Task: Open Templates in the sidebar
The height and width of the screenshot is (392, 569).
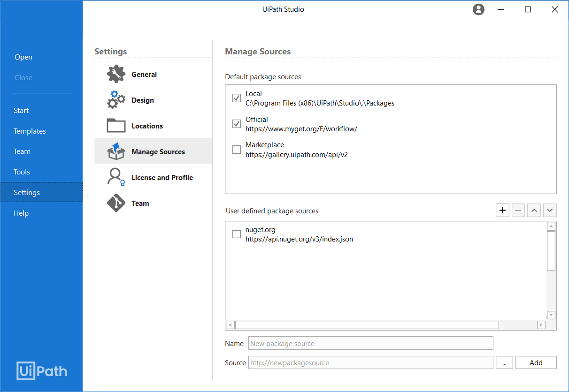Action: click(x=30, y=131)
